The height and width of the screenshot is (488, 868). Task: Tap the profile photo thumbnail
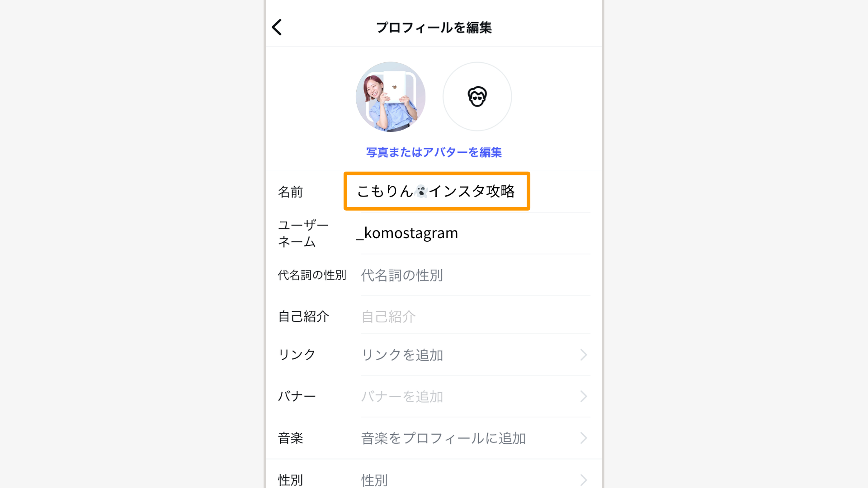pos(391,97)
